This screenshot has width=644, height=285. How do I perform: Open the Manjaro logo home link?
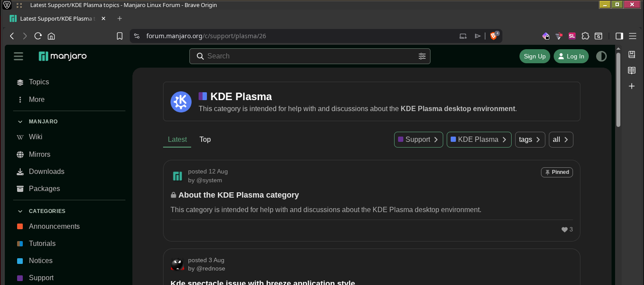click(x=63, y=56)
